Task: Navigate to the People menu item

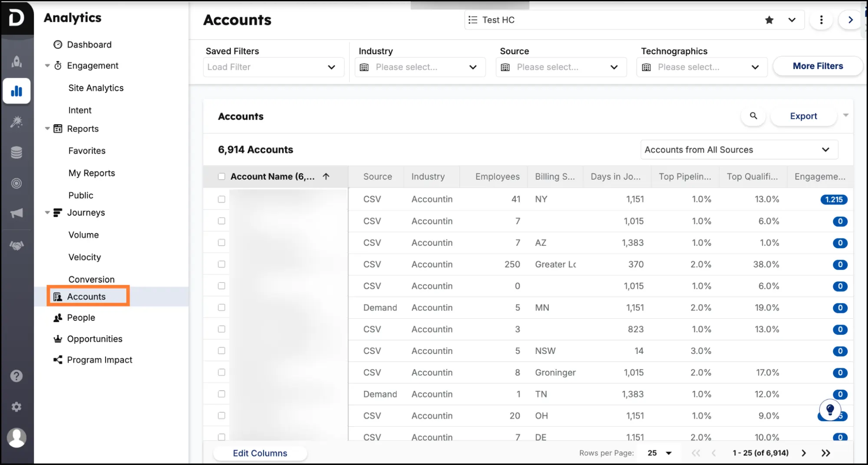Action: pyautogui.click(x=81, y=317)
